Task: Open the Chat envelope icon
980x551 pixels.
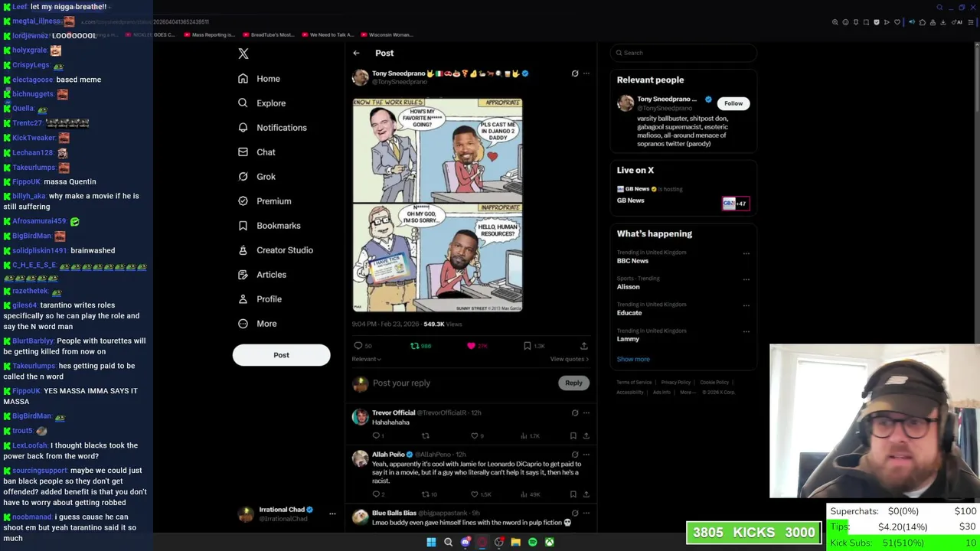Action: coord(243,152)
